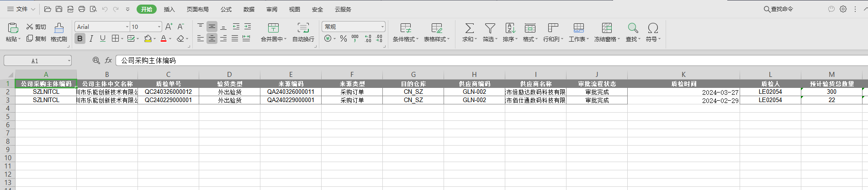
Task: Switch to the 视图 (View) tab
Action: coord(295,9)
